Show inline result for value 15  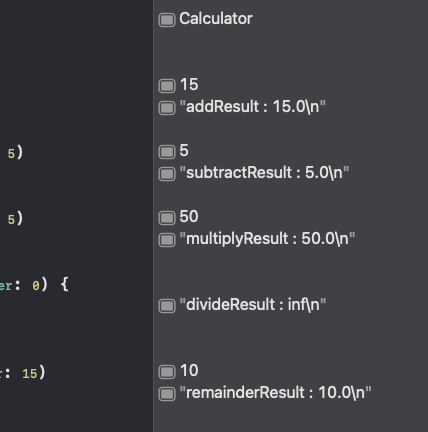click(167, 86)
